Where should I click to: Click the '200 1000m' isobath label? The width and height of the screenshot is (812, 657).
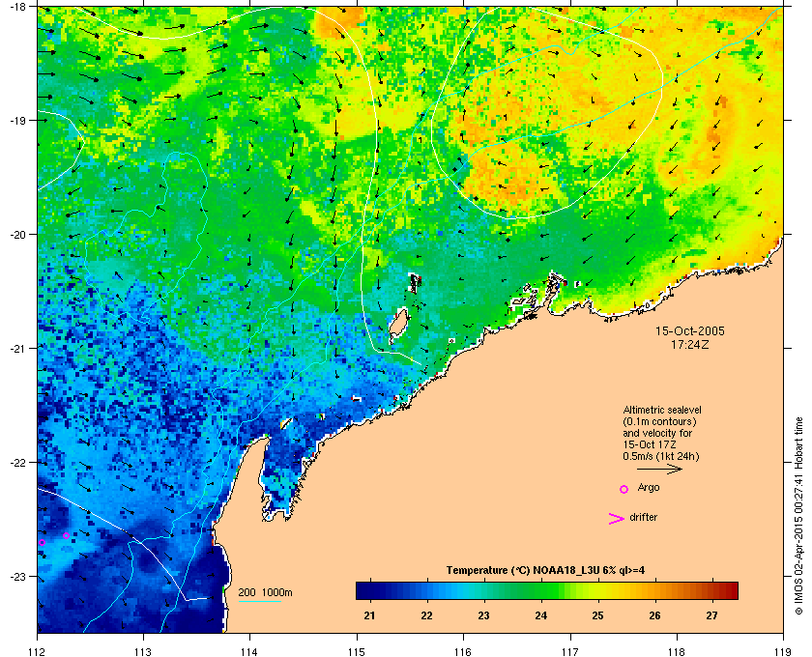point(265,592)
